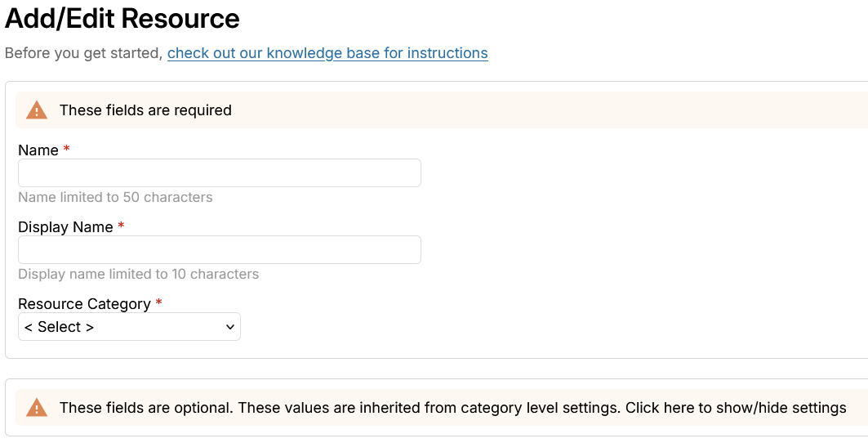The width and height of the screenshot is (868, 443).
Task: Click the 'Name' field label
Action: point(38,150)
